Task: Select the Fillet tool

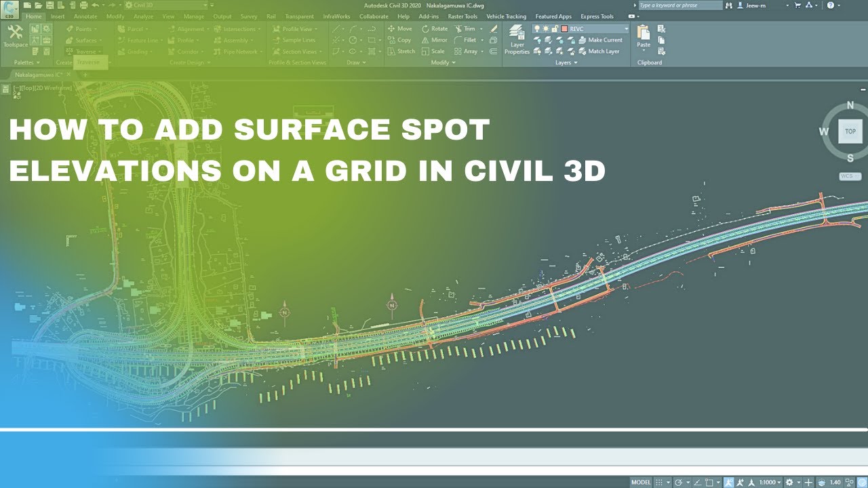Action: point(465,40)
